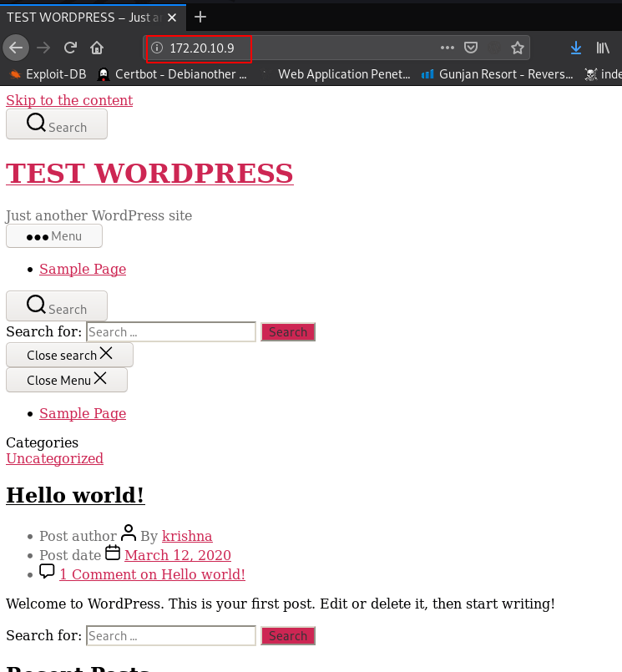Click the Search toggle button above site title
The image size is (622, 672).
pyautogui.click(x=57, y=124)
